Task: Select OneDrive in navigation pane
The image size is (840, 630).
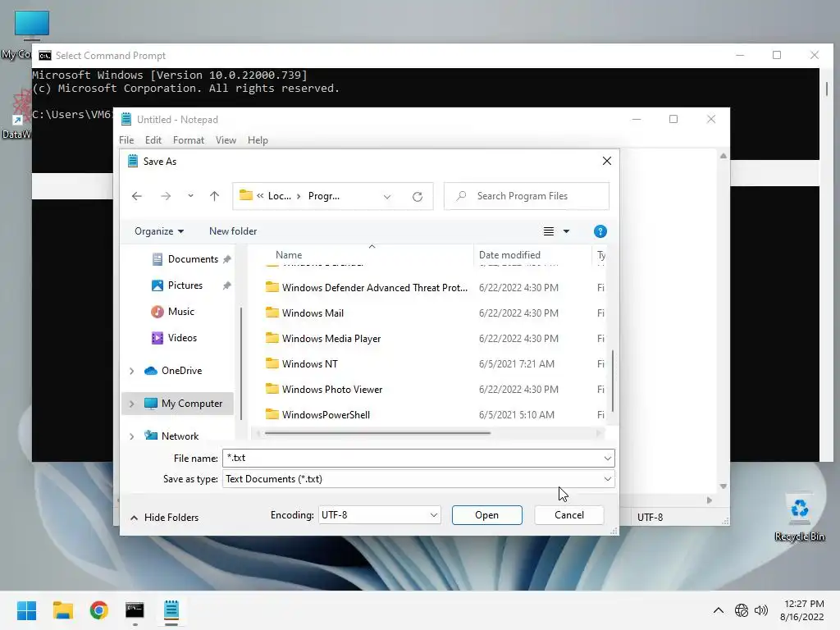Action: (x=181, y=371)
